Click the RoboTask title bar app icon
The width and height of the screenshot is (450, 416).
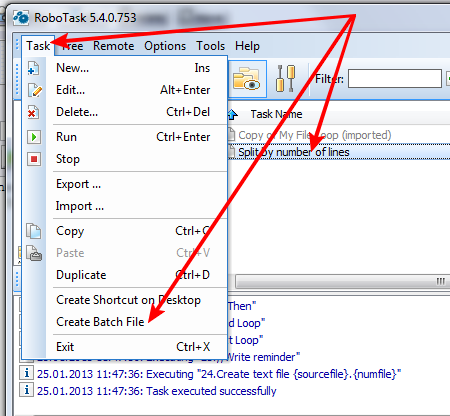pyautogui.click(x=21, y=17)
